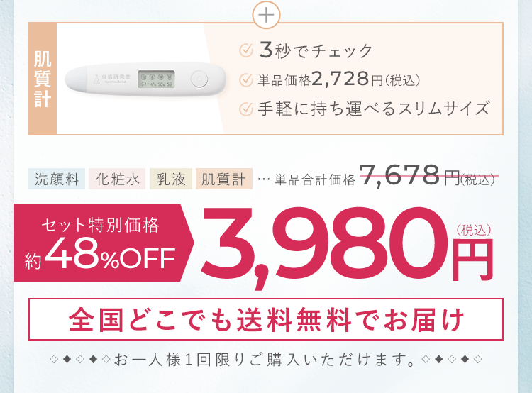The height and width of the screenshot is (393, 532).
Task: Click the 全国どこでも送料無料でお届け box
Action: tap(266, 319)
